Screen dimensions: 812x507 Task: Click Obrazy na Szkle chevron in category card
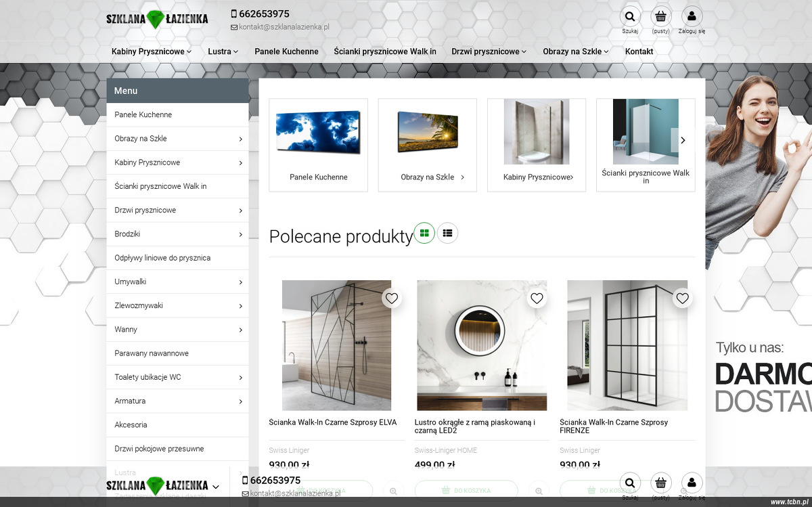(463, 177)
